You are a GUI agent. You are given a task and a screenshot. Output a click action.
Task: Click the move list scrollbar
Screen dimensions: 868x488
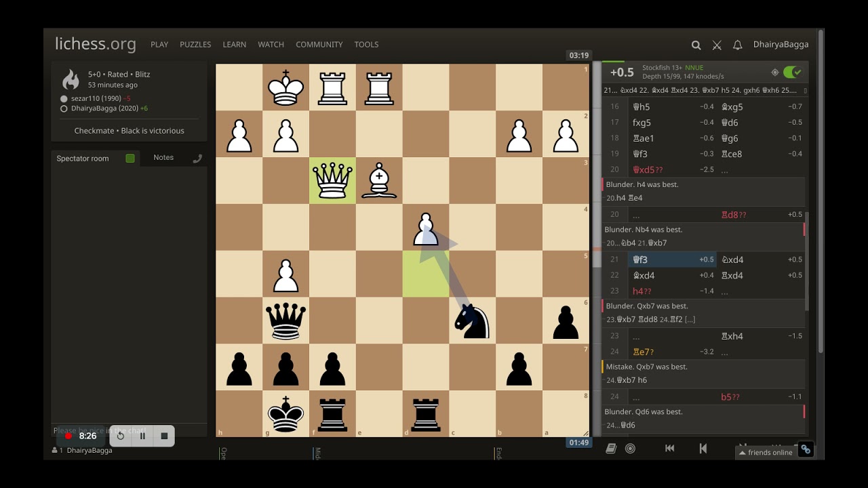point(806,261)
